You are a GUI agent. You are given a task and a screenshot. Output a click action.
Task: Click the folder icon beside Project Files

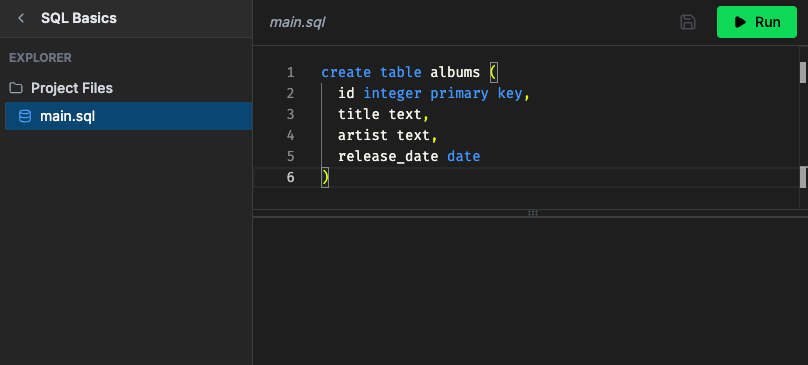tap(16, 88)
